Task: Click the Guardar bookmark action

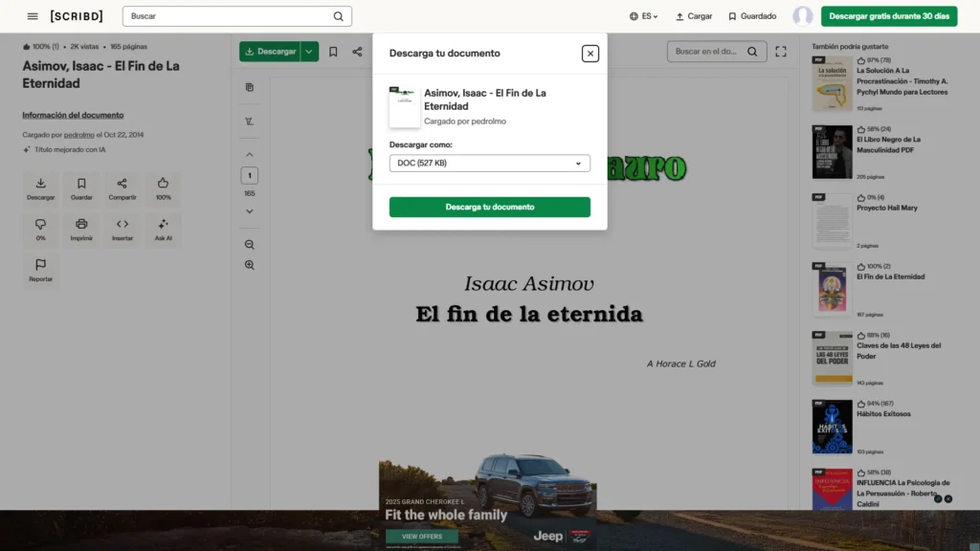Action: (81, 188)
